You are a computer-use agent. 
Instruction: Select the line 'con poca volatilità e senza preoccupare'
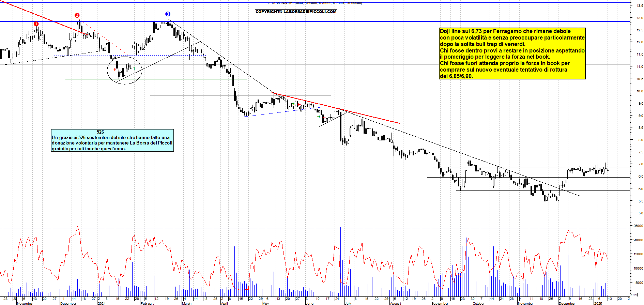tap(512, 37)
